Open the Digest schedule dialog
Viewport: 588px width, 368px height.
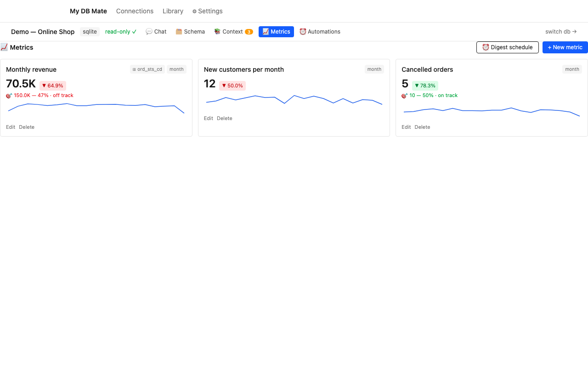point(508,47)
